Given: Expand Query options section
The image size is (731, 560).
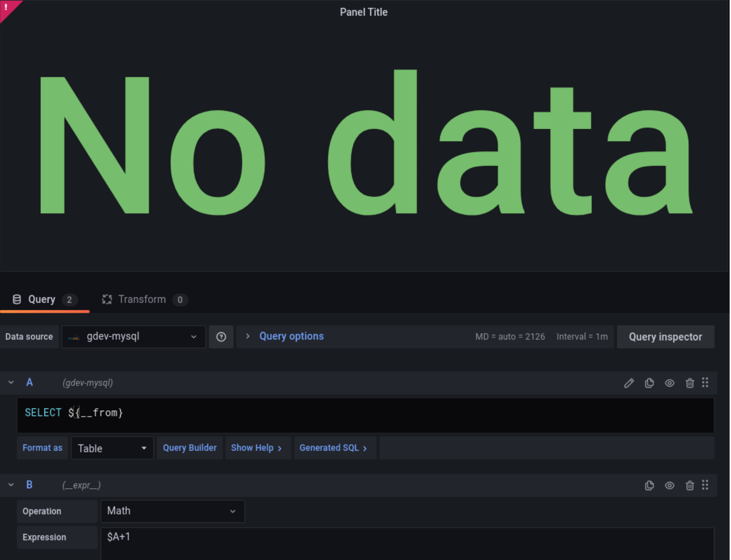Looking at the screenshot, I should point(247,336).
